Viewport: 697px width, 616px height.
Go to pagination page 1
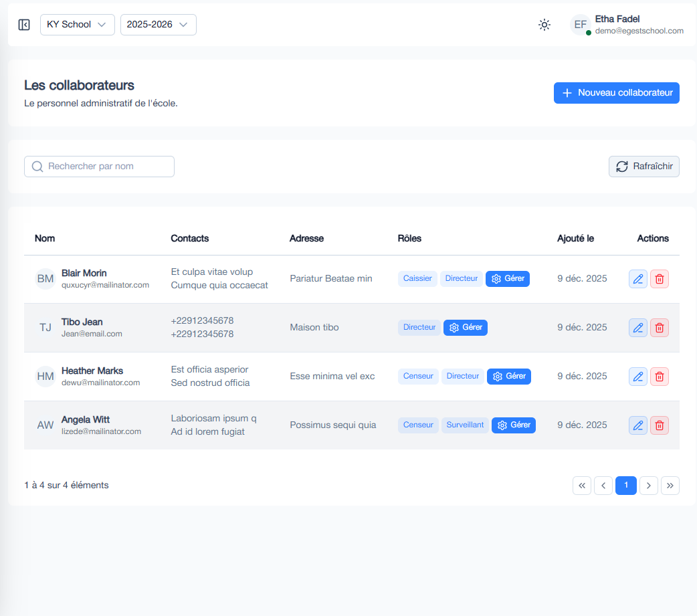click(626, 486)
